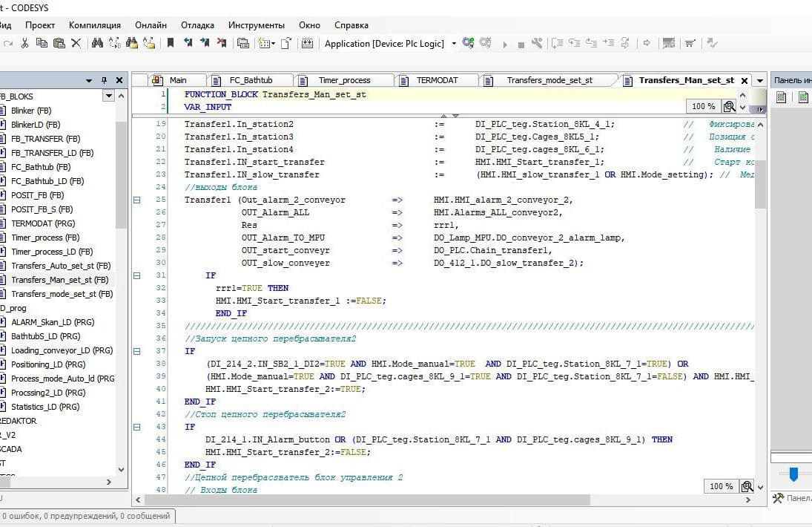The height and width of the screenshot is (527, 812).
Task: Click the Login gears icon
Action: pyautogui.click(x=468, y=43)
